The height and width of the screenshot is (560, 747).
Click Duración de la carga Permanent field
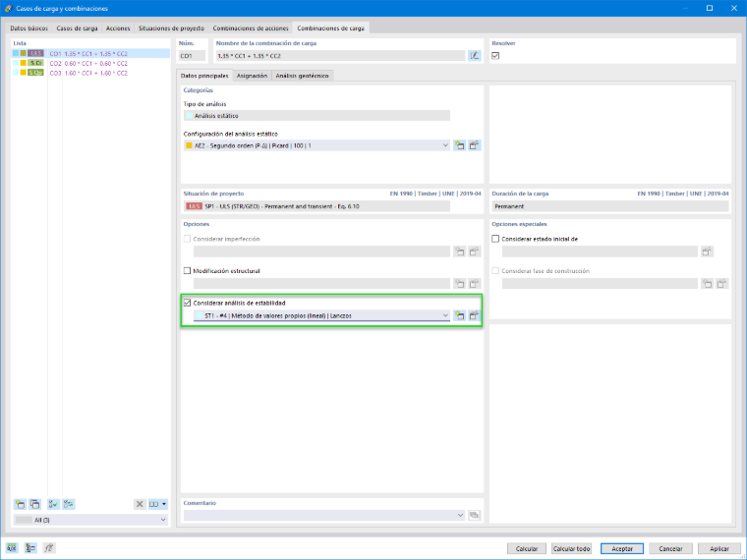[610, 206]
